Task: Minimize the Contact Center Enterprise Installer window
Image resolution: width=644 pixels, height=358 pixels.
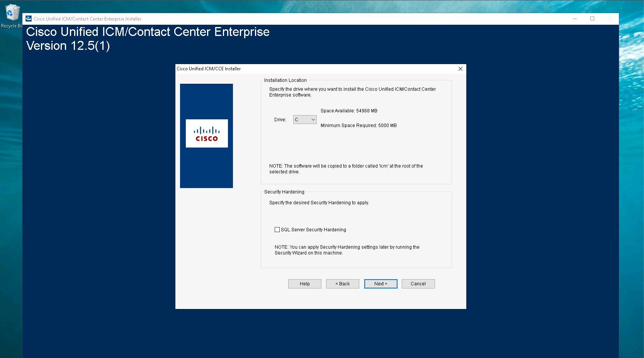Action: pyautogui.click(x=575, y=19)
